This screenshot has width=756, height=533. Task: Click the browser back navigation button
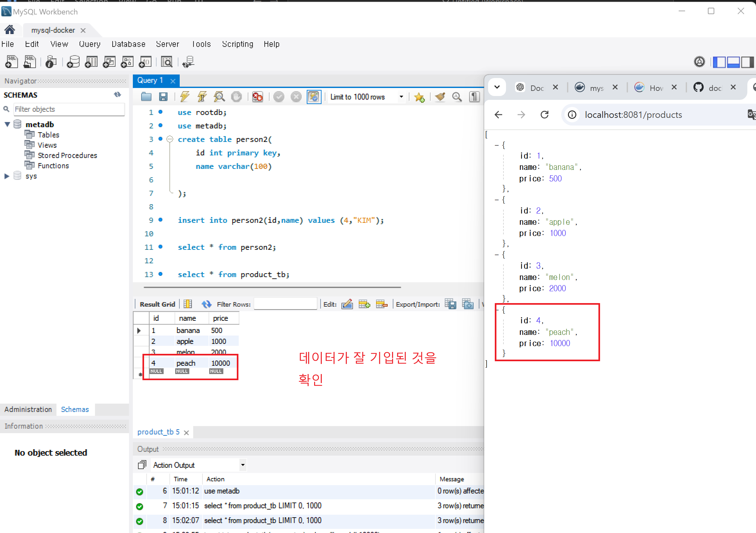[x=499, y=115]
